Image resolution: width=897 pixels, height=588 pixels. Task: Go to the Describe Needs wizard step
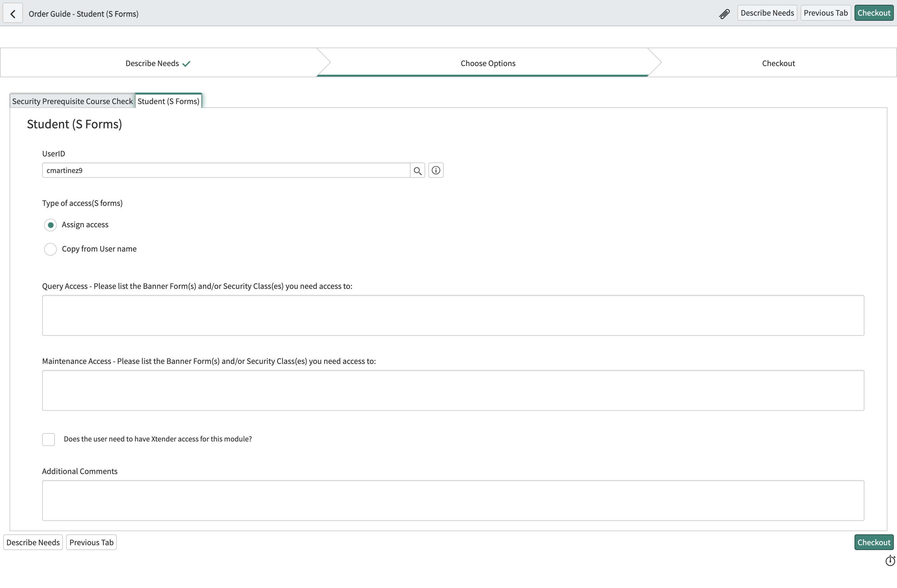pos(158,63)
